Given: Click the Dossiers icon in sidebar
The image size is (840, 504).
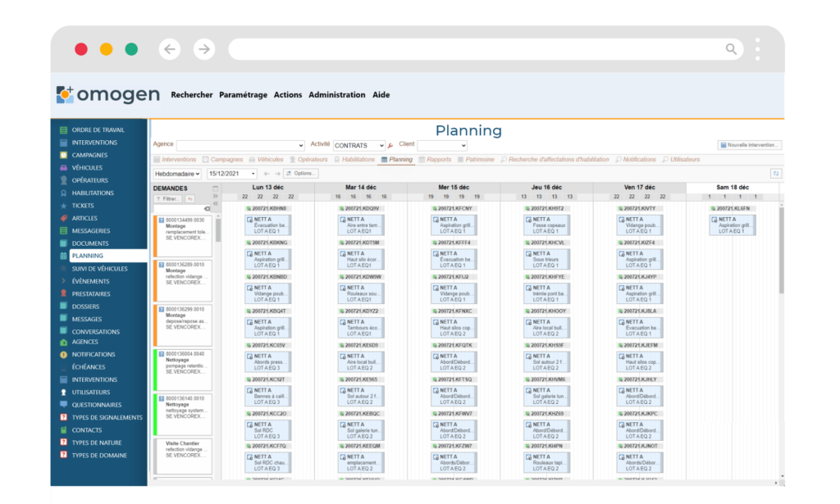Looking at the screenshot, I should (x=63, y=306).
